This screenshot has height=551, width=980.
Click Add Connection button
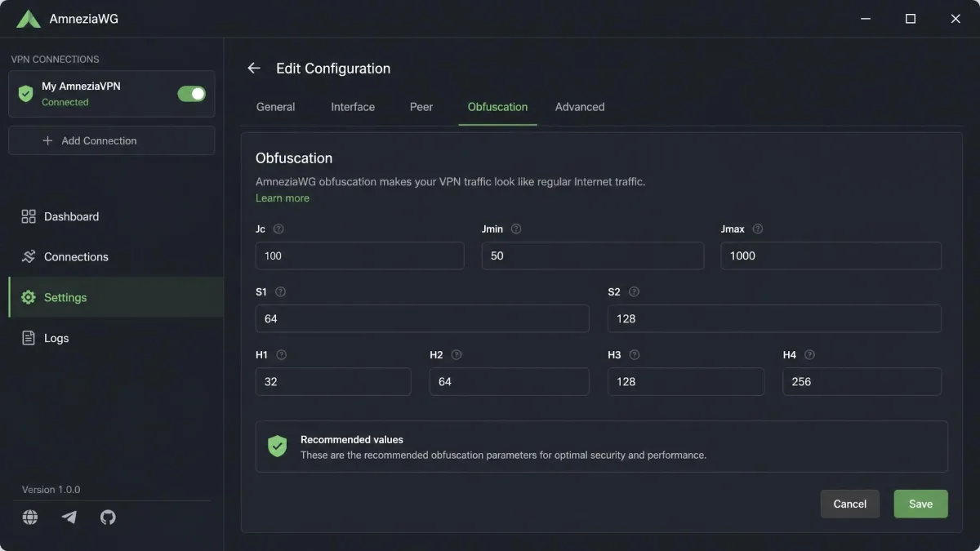[x=112, y=140]
